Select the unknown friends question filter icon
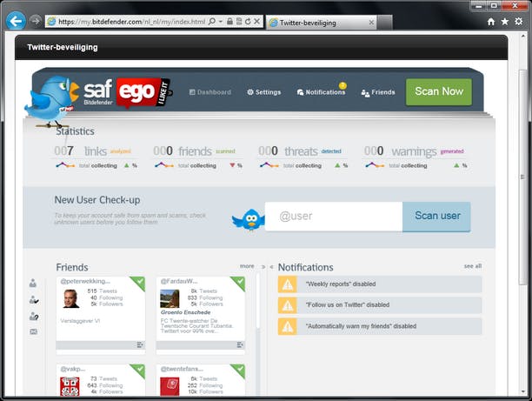The image size is (532, 401). point(34,316)
